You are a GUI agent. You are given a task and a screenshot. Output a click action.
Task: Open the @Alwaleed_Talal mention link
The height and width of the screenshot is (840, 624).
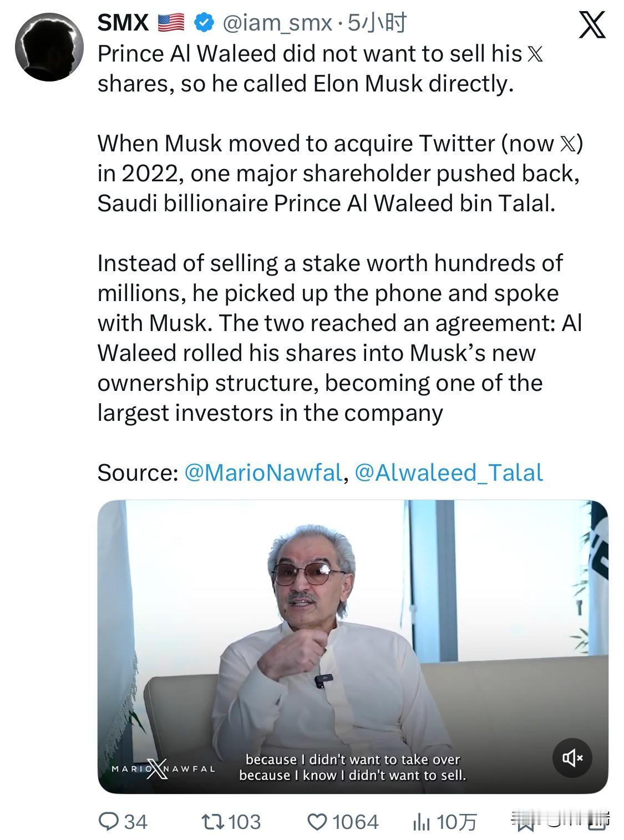tap(448, 472)
